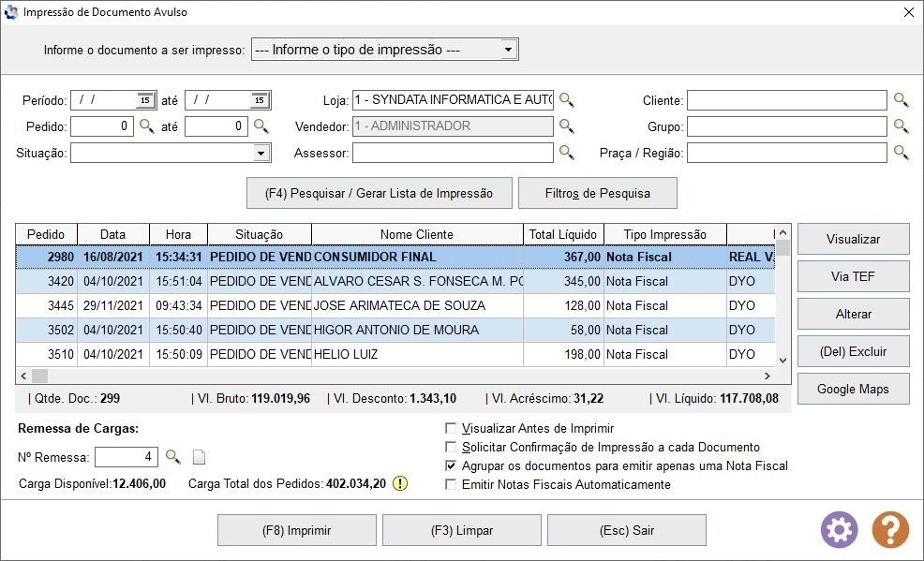The image size is (924, 561).
Task: Click application icon in title bar
Action: [x=10, y=12]
